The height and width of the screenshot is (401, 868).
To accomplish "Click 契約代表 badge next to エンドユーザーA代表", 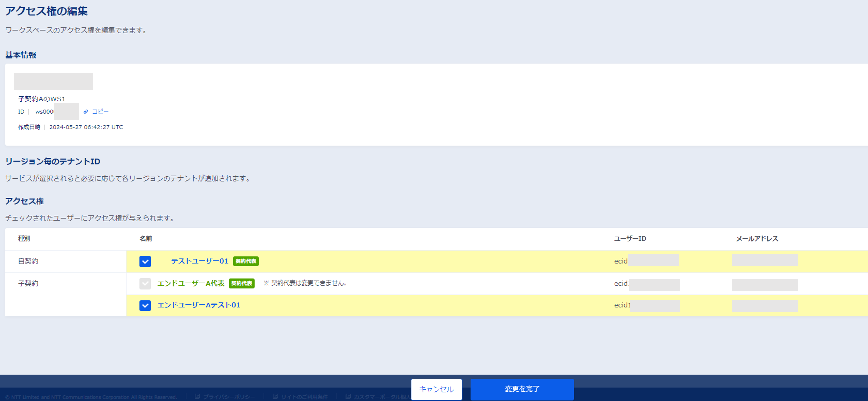I will [241, 283].
